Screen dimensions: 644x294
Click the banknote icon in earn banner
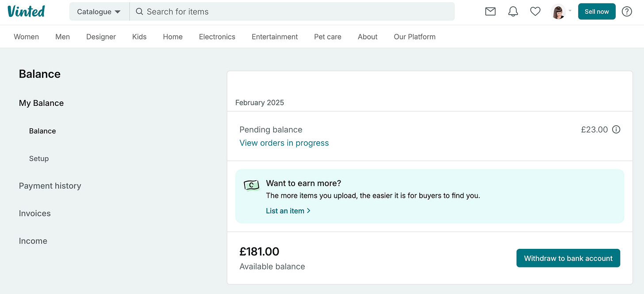coord(251,185)
